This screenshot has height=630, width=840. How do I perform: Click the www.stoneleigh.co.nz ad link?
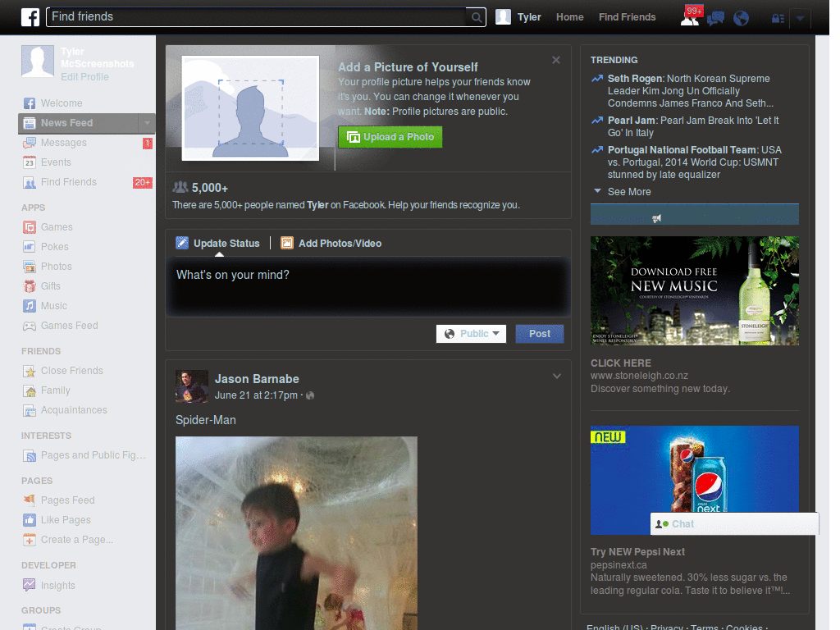pyautogui.click(x=639, y=376)
